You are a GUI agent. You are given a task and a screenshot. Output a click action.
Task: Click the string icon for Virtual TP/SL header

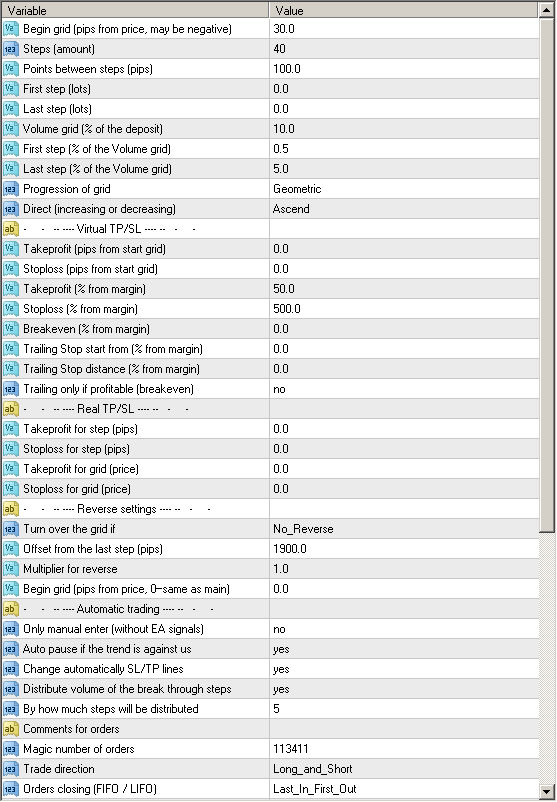pos(11,229)
